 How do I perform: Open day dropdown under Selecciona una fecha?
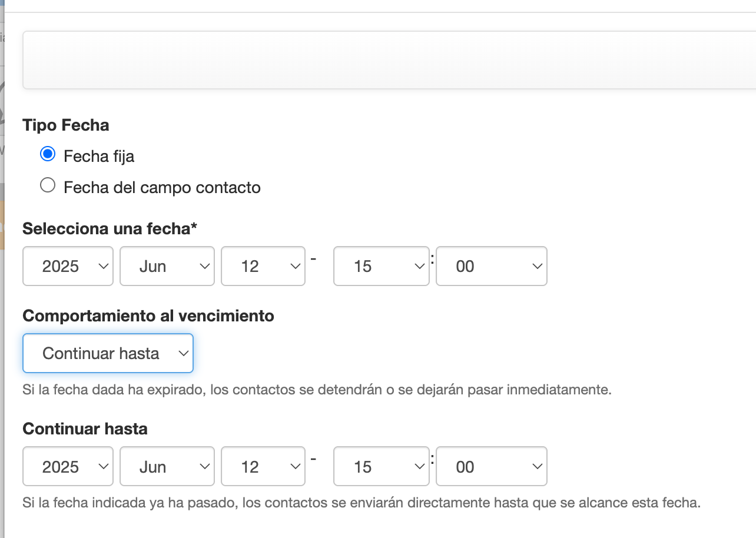click(263, 266)
